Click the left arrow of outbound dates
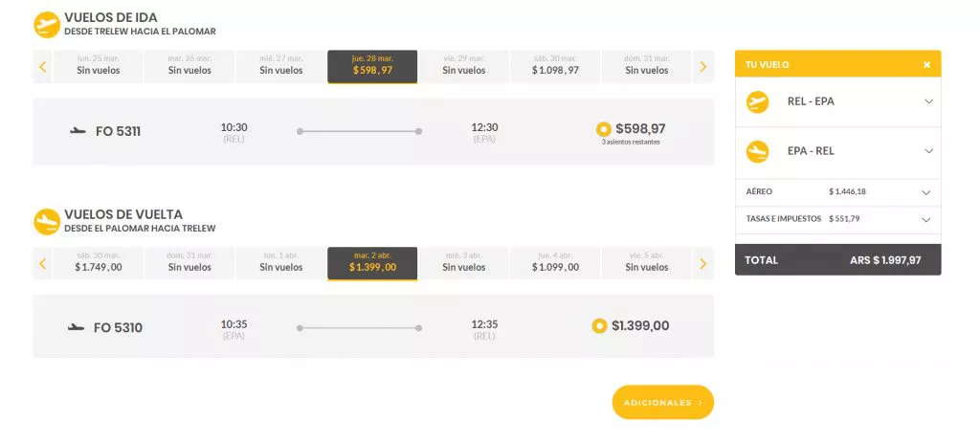 [x=42, y=67]
